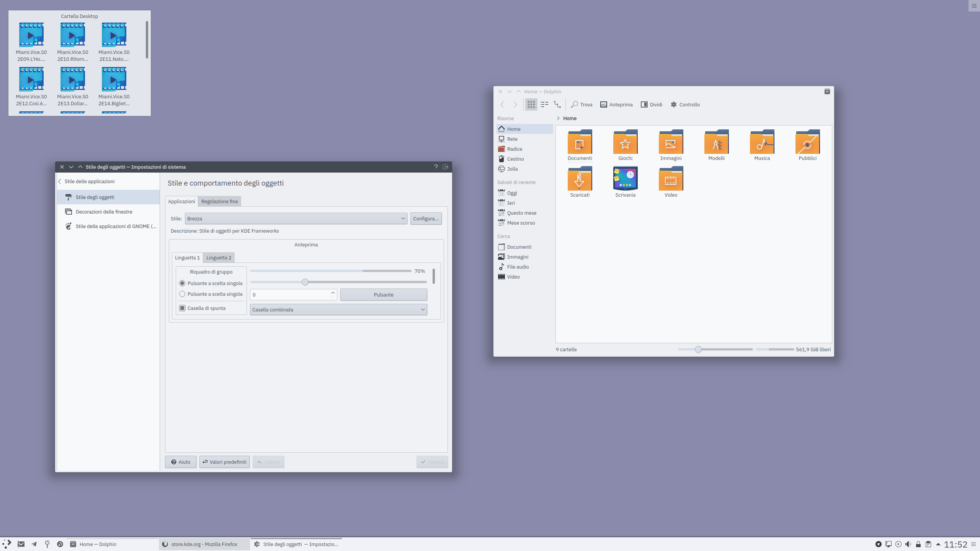Image resolution: width=980 pixels, height=551 pixels.
Task: Expand the Home breadcrumb chevron in Dolphin
Action: [x=558, y=118]
